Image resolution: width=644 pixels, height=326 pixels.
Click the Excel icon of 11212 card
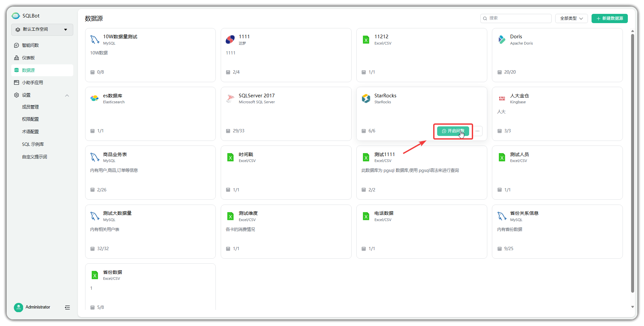click(366, 40)
